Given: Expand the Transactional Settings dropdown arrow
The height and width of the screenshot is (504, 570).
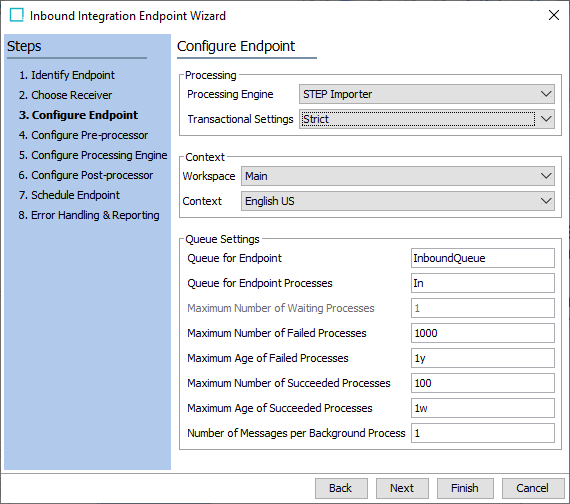Looking at the screenshot, I should click(546, 119).
